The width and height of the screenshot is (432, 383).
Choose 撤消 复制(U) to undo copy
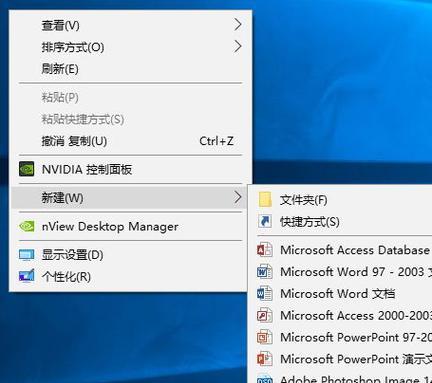tap(130, 141)
